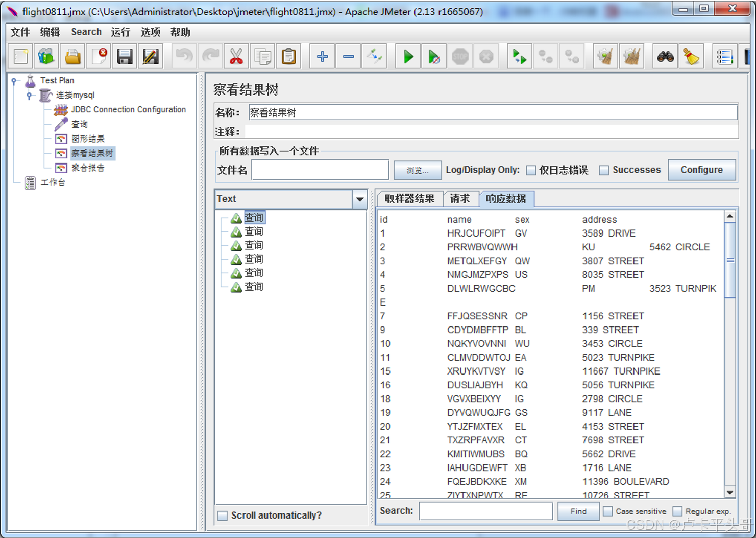This screenshot has width=756, height=538.
Task: Check the Regular exp. option
Action: (x=677, y=511)
